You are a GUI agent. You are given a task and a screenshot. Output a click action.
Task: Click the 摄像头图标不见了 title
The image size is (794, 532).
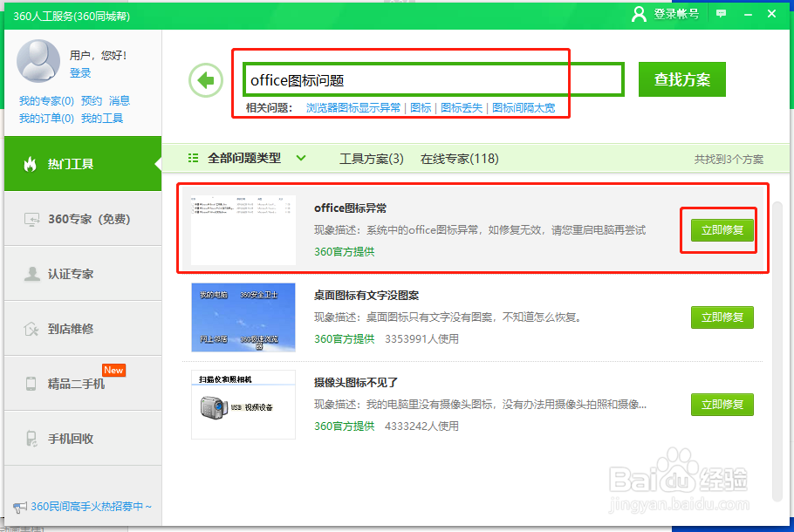pyautogui.click(x=356, y=382)
